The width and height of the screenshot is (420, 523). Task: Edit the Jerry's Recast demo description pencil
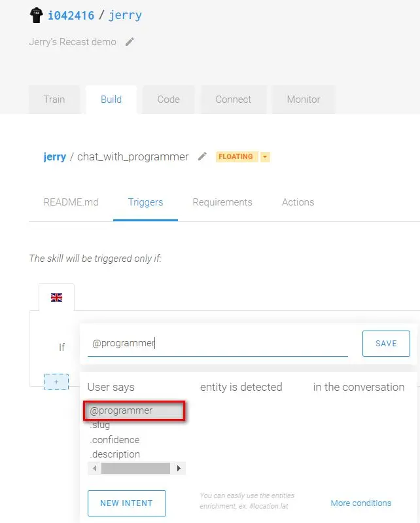point(130,42)
